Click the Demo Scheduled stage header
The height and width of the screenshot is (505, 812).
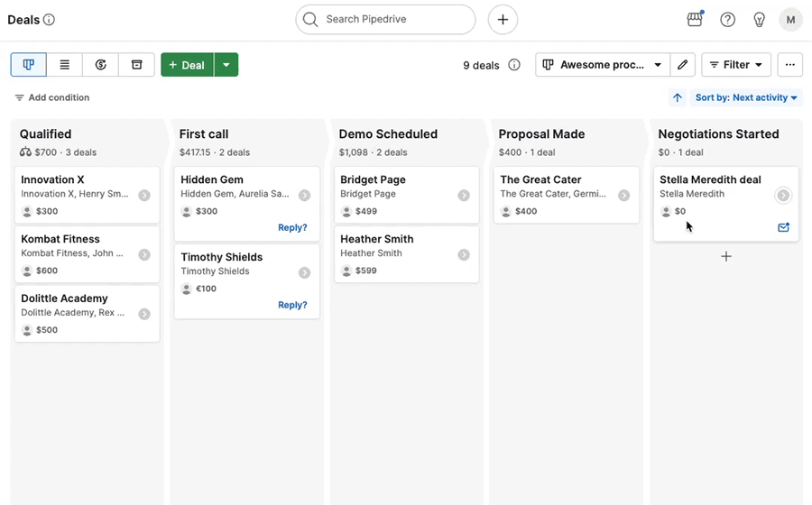point(388,134)
